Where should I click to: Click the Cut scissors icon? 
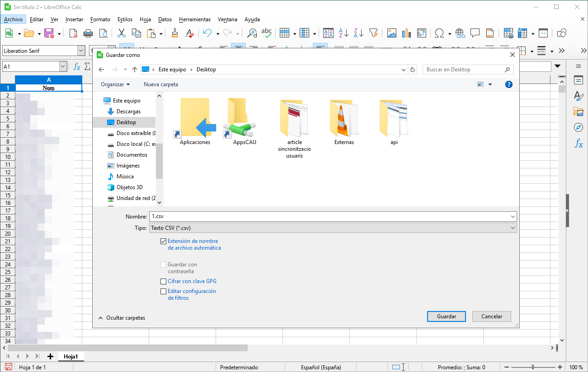point(121,33)
